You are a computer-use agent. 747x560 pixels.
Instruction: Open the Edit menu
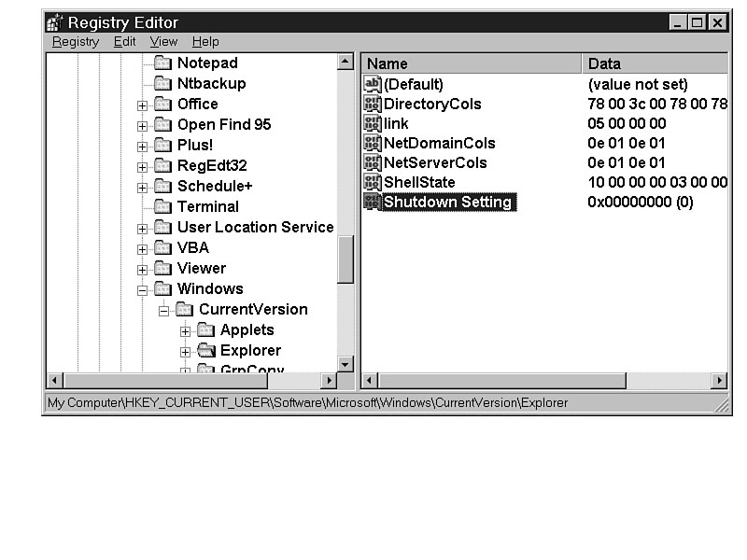(x=124, y=42)
